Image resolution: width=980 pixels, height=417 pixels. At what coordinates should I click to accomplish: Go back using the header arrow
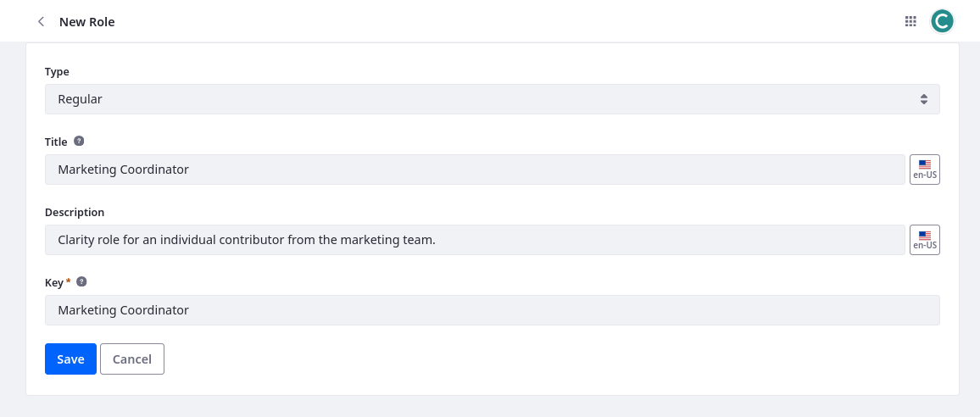(x=41, y=22)
